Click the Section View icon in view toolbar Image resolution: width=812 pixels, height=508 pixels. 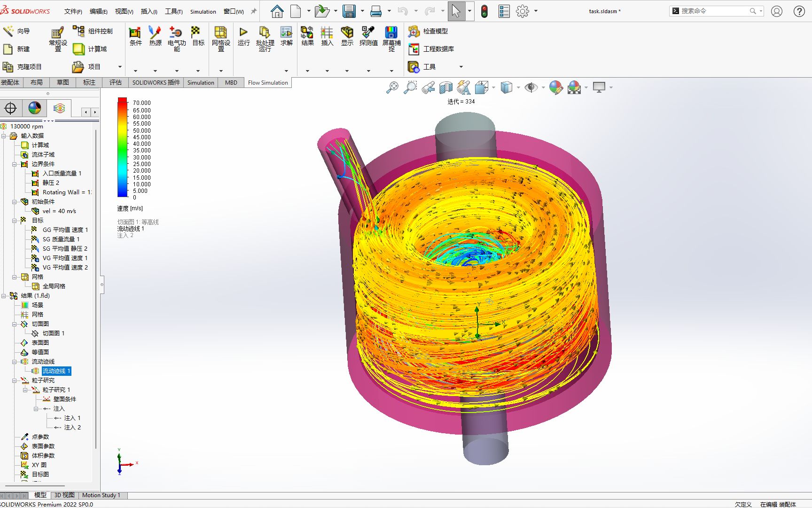pyautogui.click(x=446, y=87)
